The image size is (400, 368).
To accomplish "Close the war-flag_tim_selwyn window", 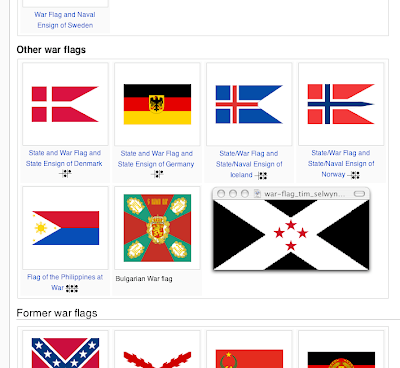I will [x=221, y=194].
